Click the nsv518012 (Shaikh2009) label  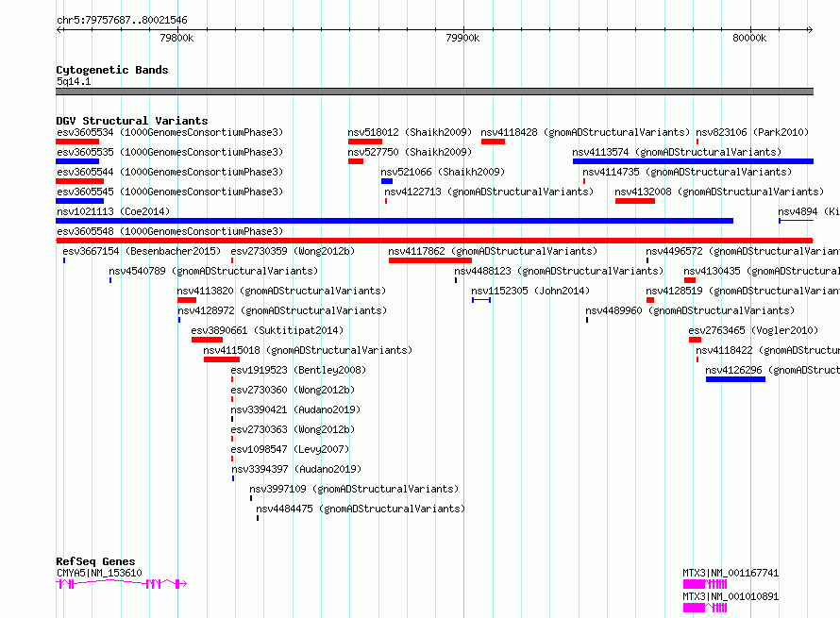pos(410,132)
